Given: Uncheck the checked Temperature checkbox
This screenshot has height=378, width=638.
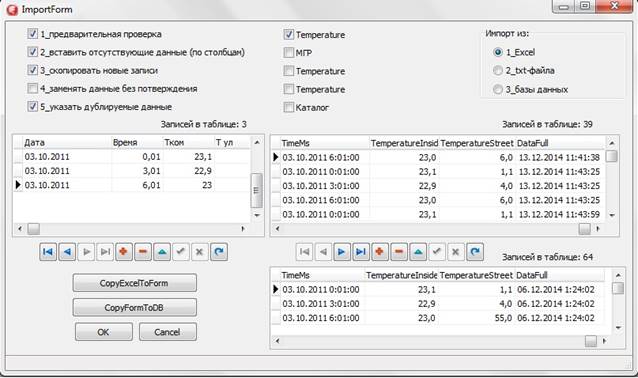Looking at the screenshot, I should point(288,35).
